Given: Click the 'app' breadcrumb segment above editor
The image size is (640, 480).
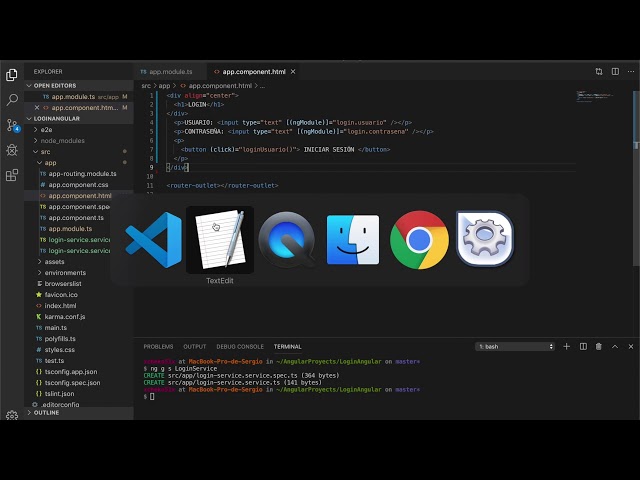Looking at the screenshot, I should pyautogui.click(x=164, y=86).
